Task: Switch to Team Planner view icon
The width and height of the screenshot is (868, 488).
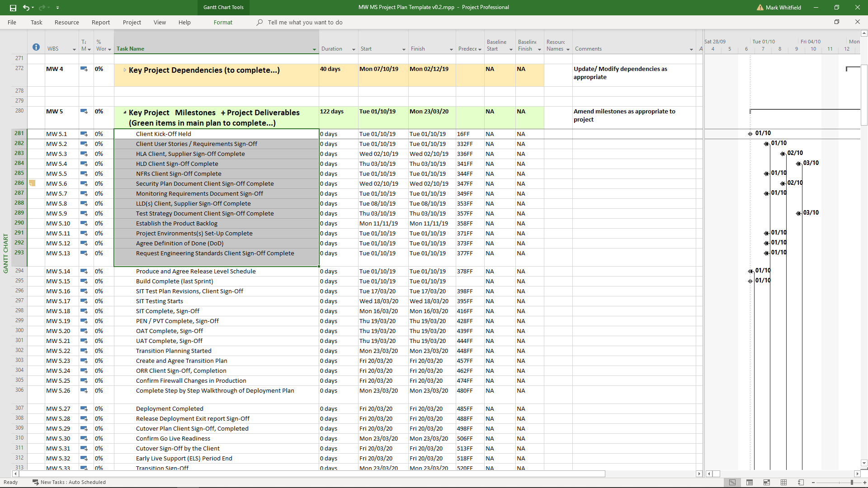Action: [767, 483]
